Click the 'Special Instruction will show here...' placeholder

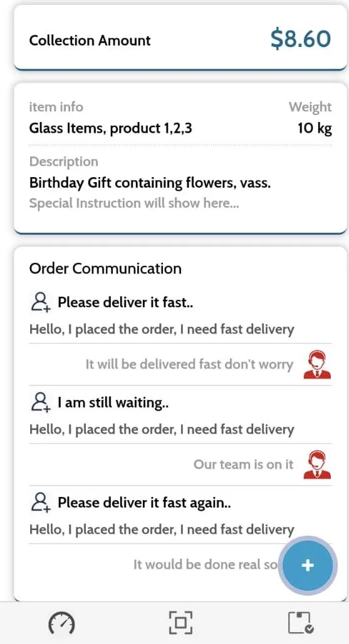[134, 203]
